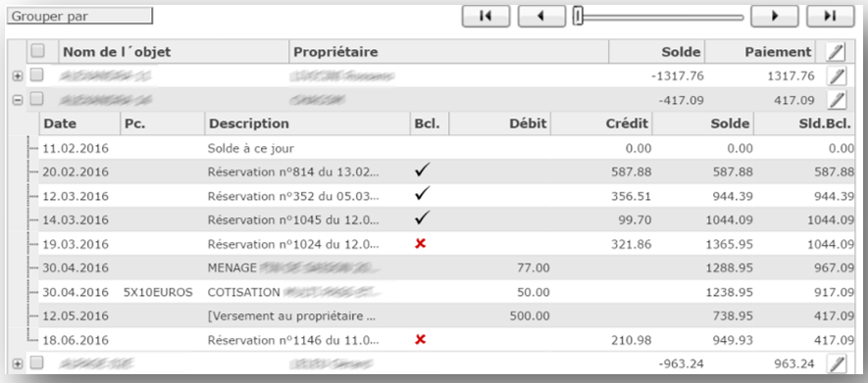Go to the previous page arrow
This screenshot has width=868, height=383.
541,17
